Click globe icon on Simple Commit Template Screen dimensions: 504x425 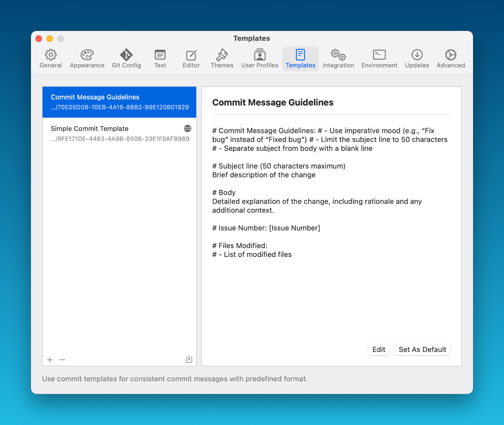click(x=188, y=128)
